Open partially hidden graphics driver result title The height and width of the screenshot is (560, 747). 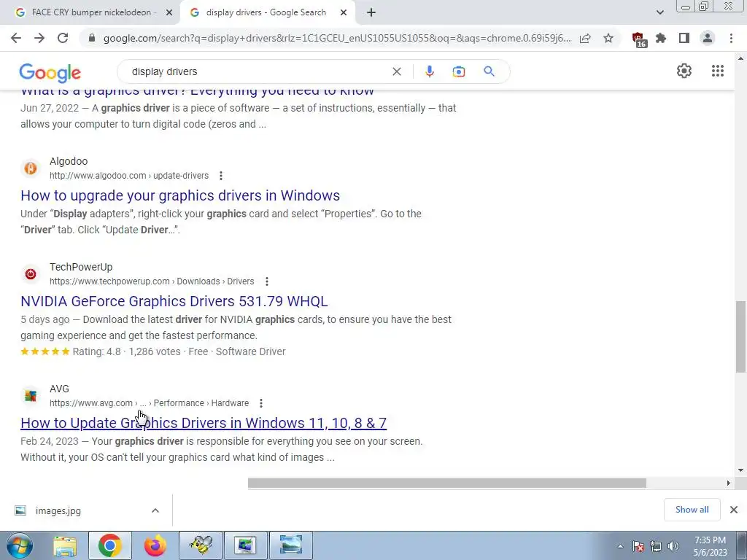[x=197, y=92]
